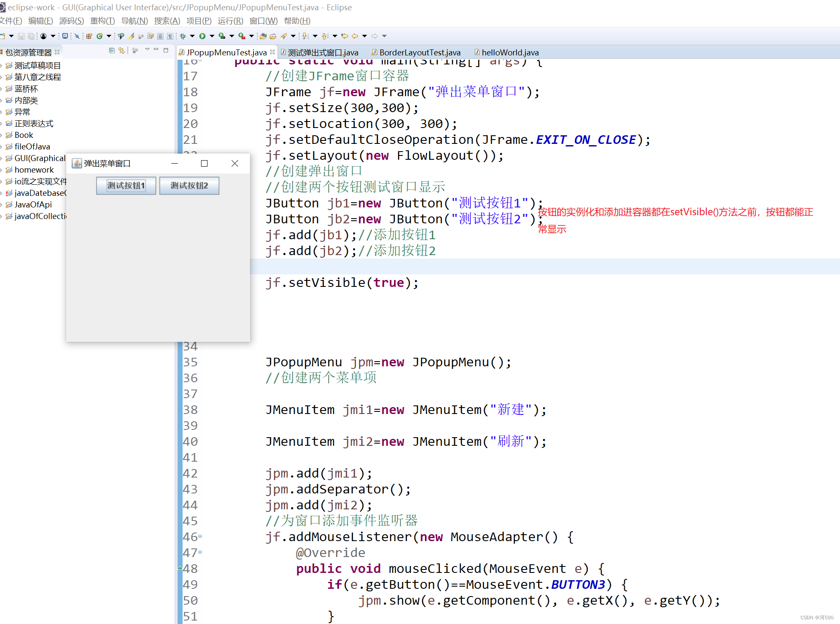Expand the homework project tree node
This screenshot has height=624, width=840.
tap(2, 170)
